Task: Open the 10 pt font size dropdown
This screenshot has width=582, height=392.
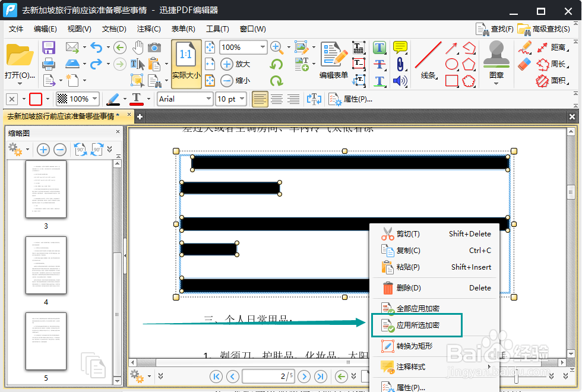Action: click(x=242, y=99)
